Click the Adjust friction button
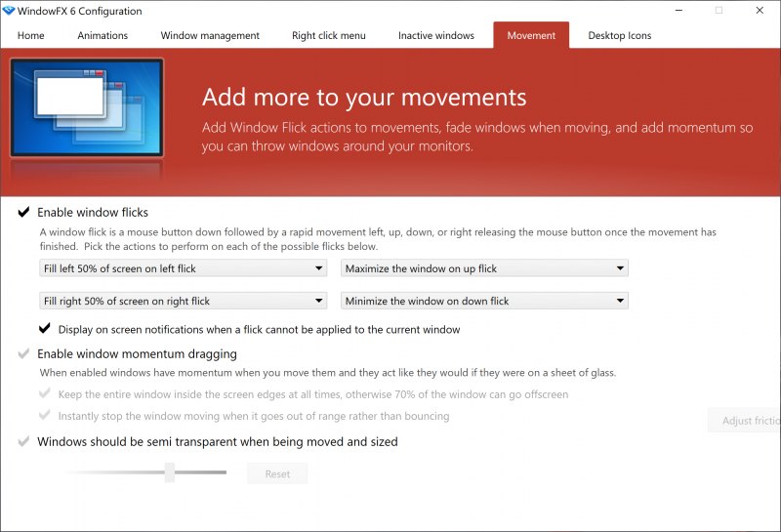 [745, 421]
